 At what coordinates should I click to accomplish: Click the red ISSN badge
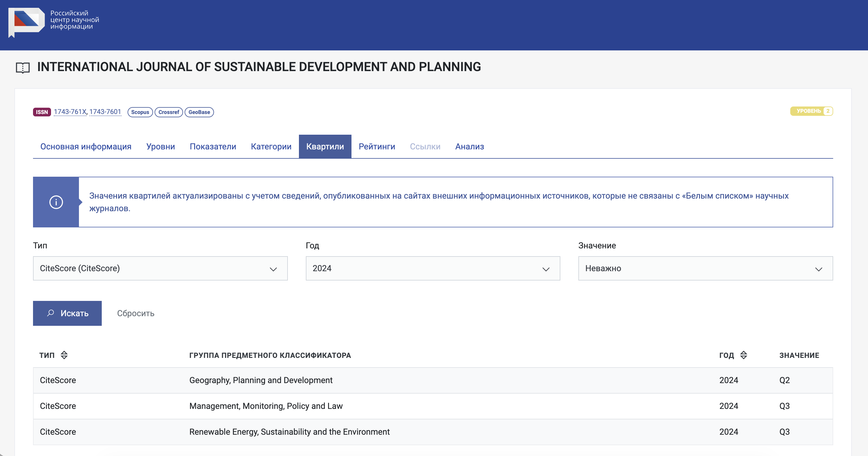(x=42, y=112)
